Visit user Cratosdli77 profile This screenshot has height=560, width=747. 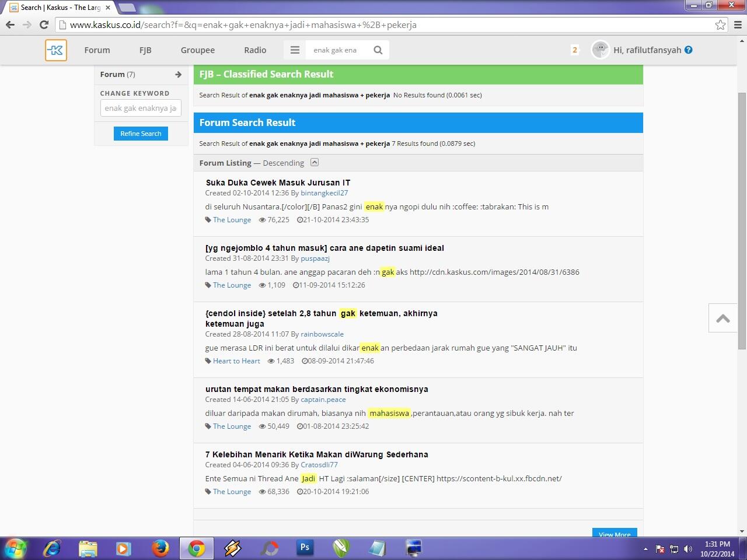point(319,465)
